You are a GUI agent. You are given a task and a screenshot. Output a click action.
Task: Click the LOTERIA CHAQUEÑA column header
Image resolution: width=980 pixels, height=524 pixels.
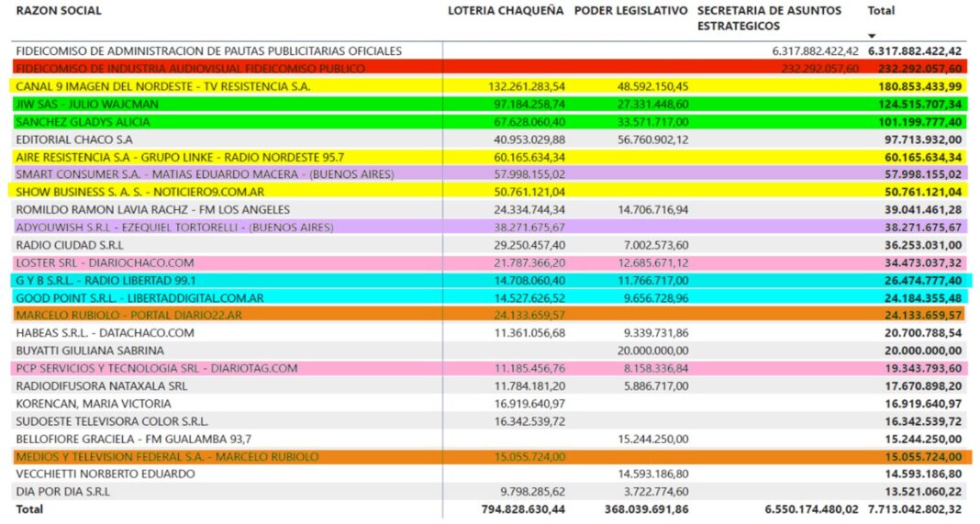pos(505,11)
